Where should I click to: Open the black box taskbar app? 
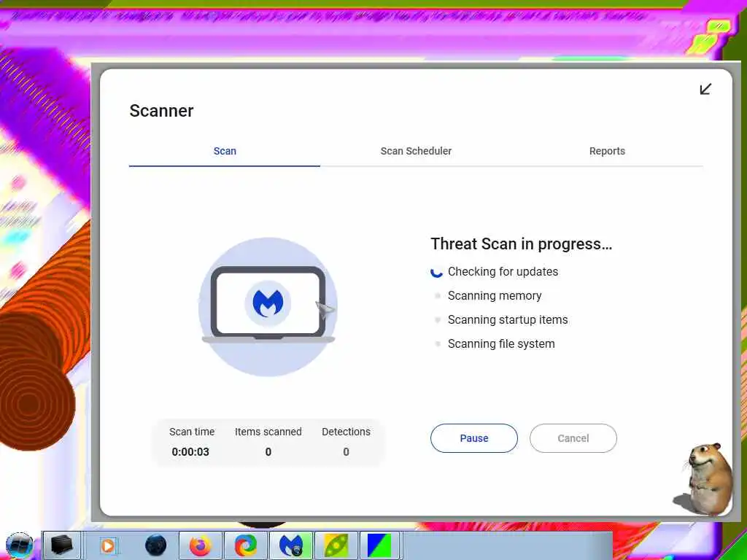(x=61, y=545)
